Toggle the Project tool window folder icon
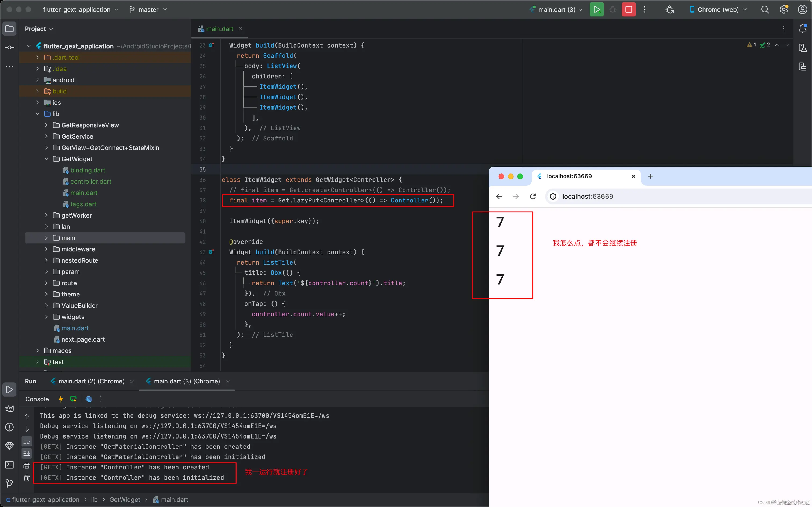 (9, 29)
